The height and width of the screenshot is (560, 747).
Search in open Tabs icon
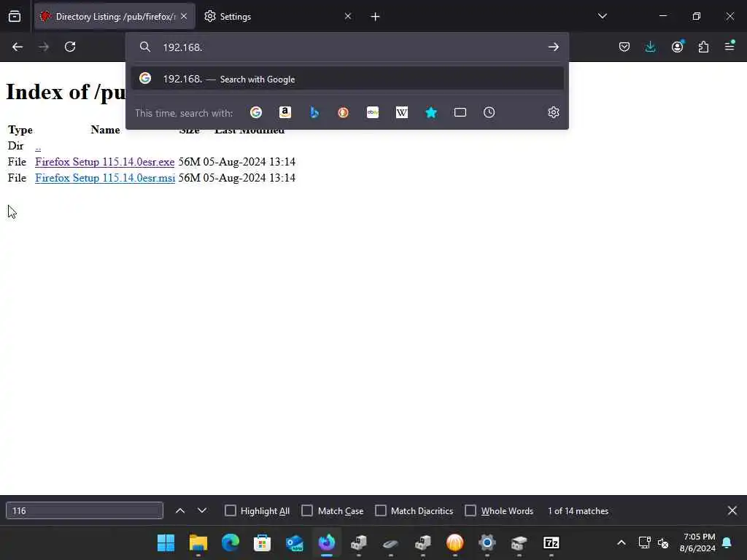460,112
